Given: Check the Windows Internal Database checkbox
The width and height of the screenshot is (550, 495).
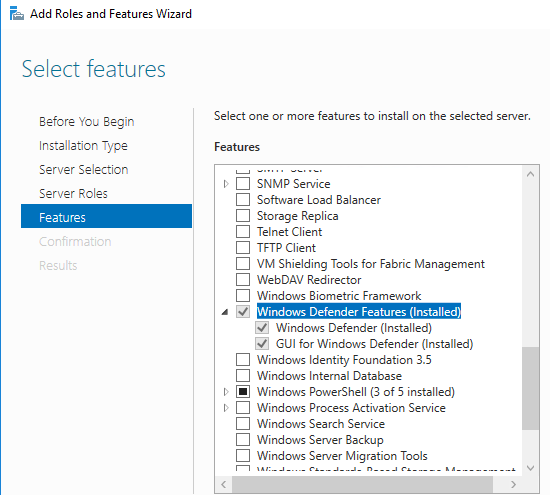Looking at the screenshot, I should (x=243, y=375).
